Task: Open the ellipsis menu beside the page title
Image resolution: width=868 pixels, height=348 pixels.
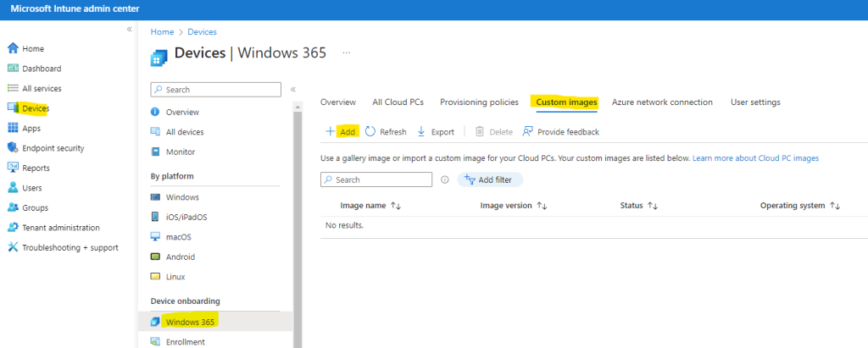Action: pos(347,53)
